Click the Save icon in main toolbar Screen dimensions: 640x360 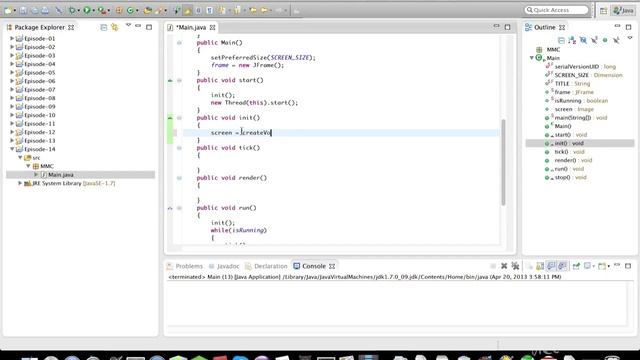pyautogui.click(x=24, y=10)
